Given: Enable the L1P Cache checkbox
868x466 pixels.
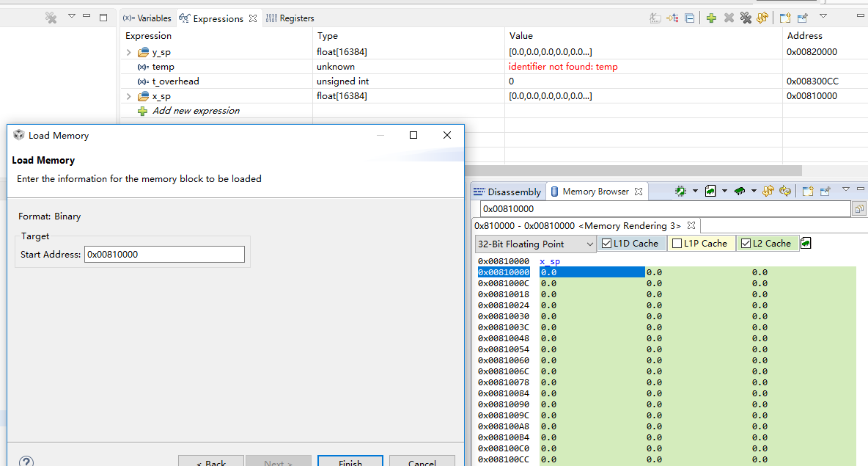Looking at the screenshot, I should 677,243.
